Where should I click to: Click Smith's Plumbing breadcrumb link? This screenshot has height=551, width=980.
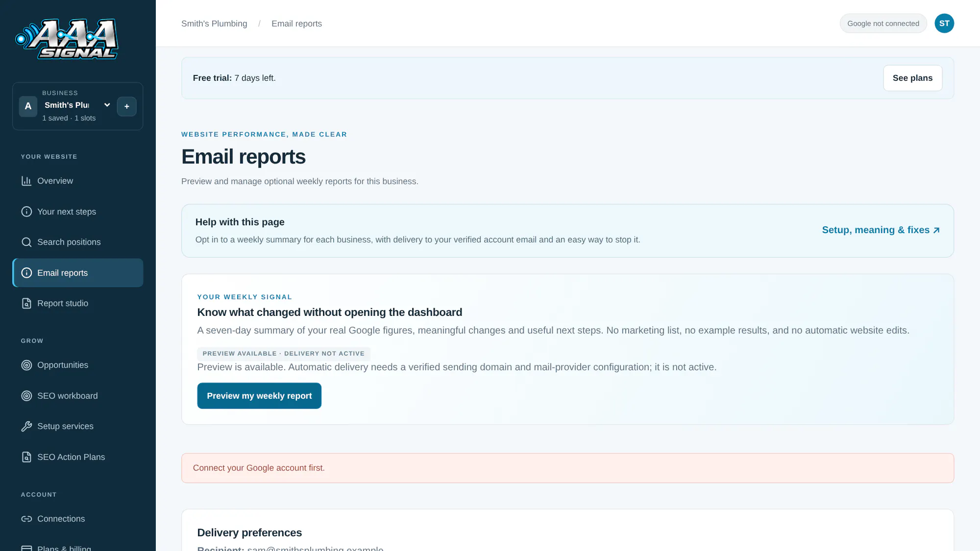pos(214,24)
